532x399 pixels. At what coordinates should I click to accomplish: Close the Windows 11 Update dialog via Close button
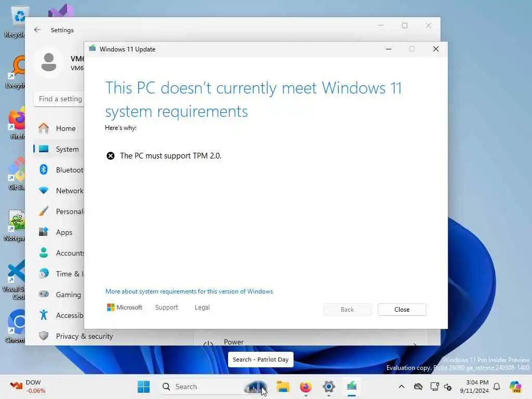pos(402,310)
